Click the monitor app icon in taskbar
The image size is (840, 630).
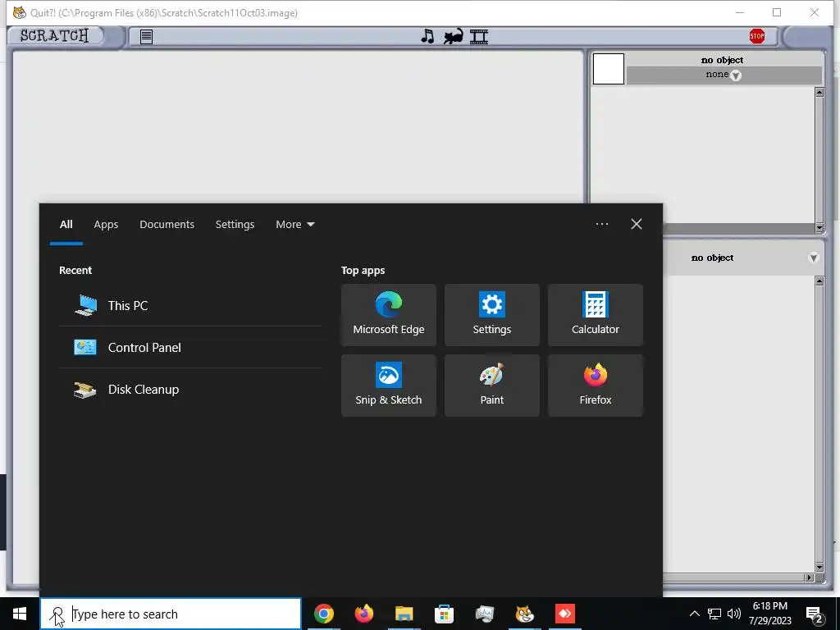(x=484, y=614)
